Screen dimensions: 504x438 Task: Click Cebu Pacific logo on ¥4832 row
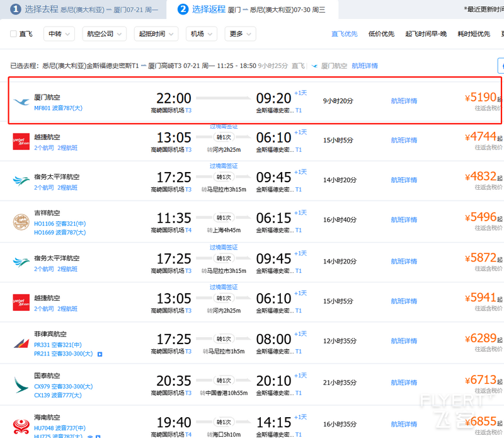click(21, 181)
